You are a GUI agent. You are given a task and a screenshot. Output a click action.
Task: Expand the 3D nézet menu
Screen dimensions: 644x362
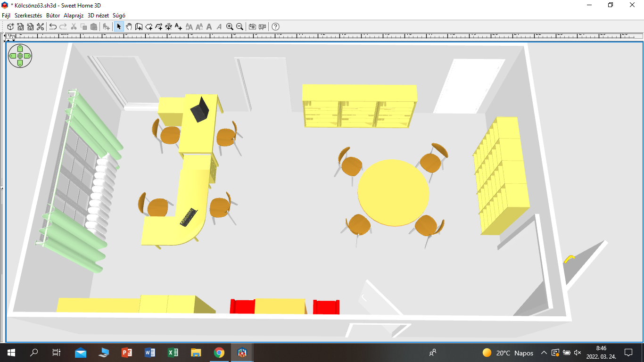[99, 16]
